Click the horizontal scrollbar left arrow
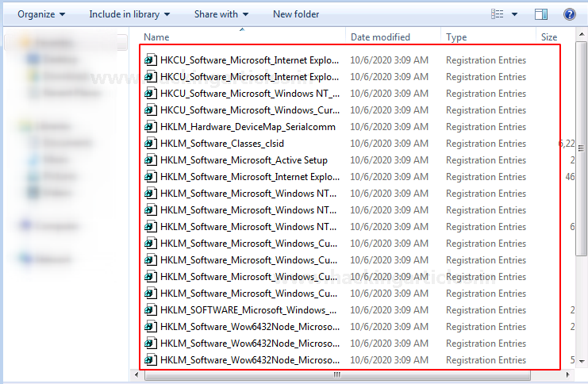Viewport: 588px width, 384px height. (136, 374)
